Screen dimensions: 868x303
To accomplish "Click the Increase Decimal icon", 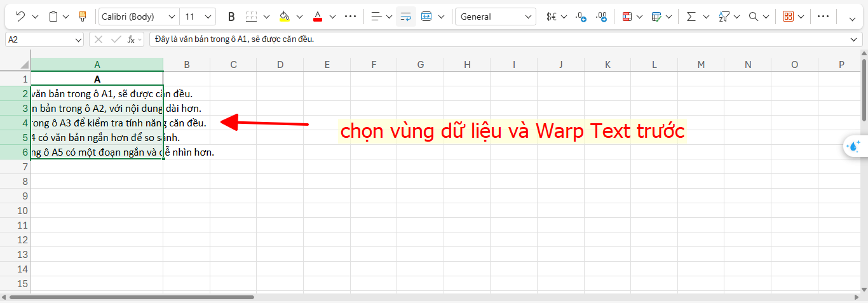I will pyautogui.click(x=601, y=17).
